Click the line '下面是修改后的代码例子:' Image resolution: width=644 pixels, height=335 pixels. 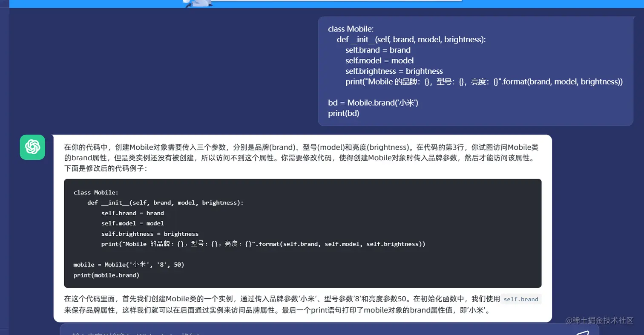click(x=105, y=168)
